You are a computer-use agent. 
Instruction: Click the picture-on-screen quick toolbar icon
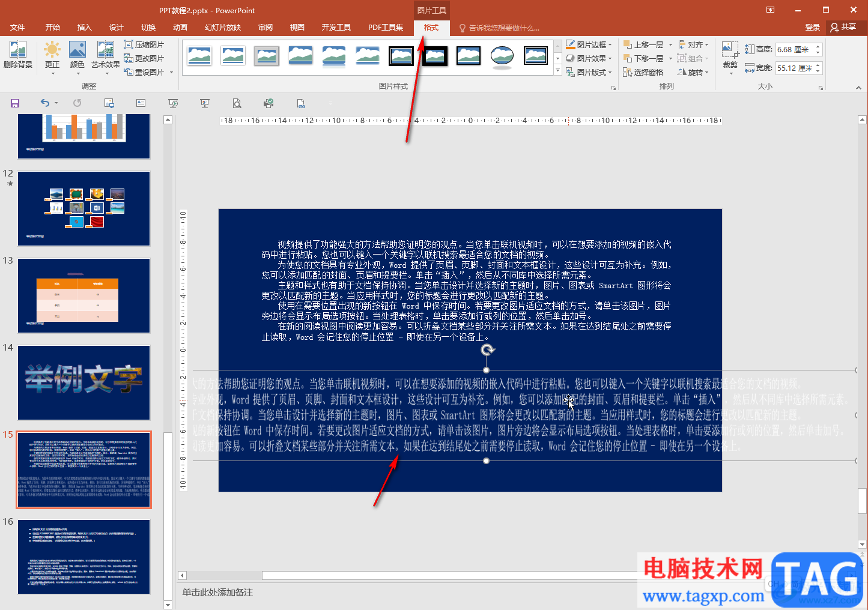click(x=109, y=103)
